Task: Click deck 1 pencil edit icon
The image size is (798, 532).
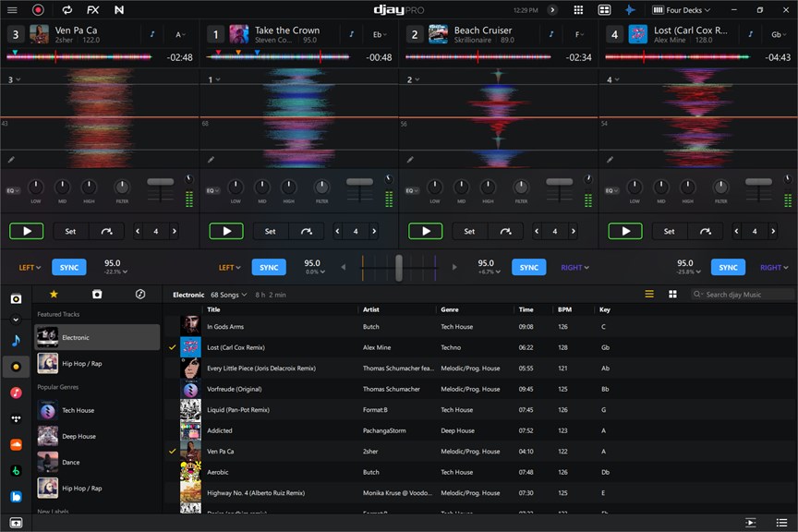Action: (211, 160)
